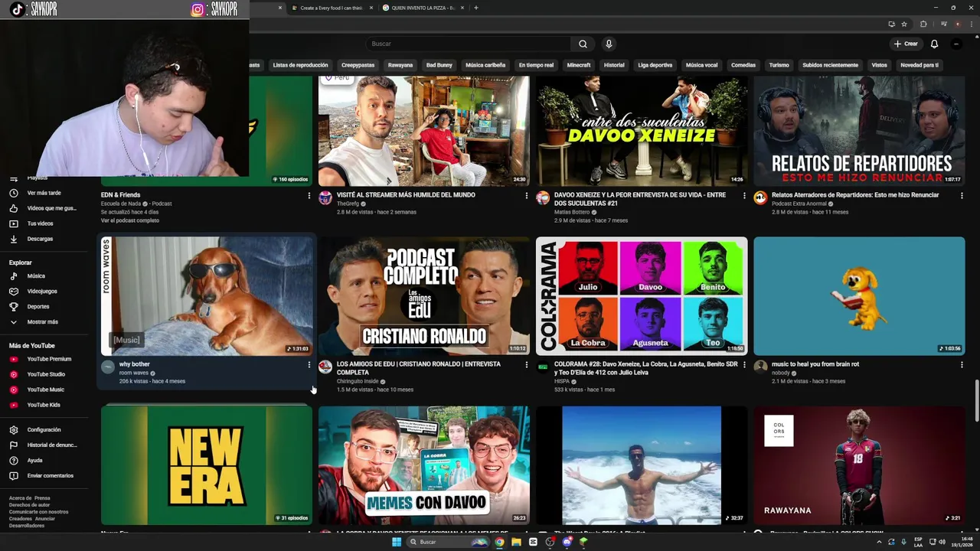Open the MEMES CON DAVOO thumbnail
The width and height of the screenshot is (980, 551).
pos(424,465)
